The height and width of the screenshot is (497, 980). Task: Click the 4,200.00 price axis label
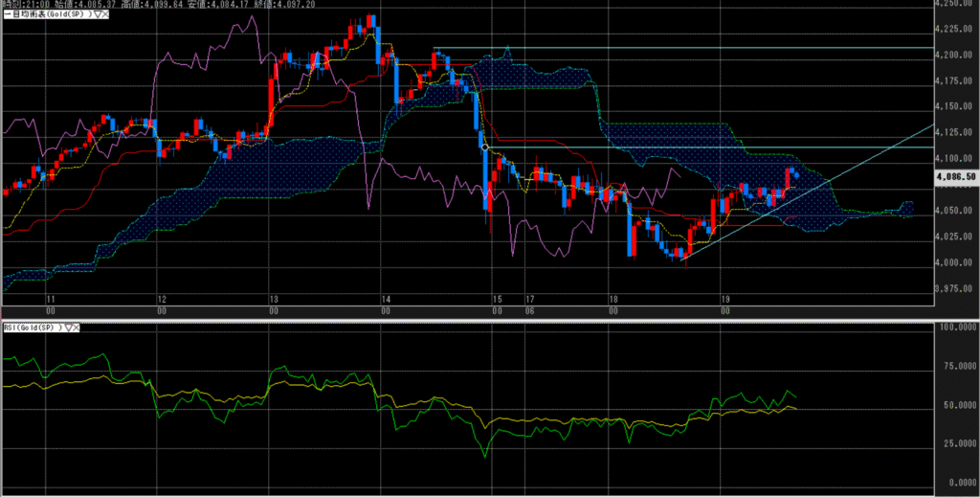pyautogui.click(x=956, y=55)
